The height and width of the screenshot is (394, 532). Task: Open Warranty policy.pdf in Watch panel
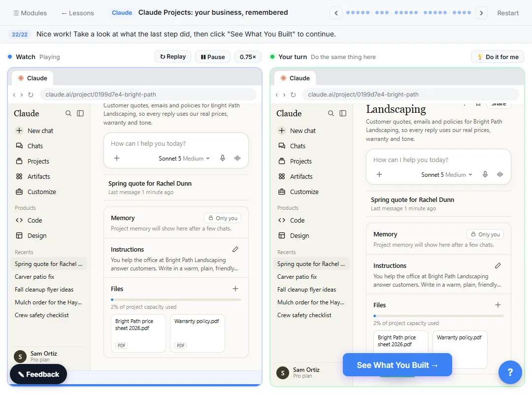pyautogui.click(x=198, y=333)
